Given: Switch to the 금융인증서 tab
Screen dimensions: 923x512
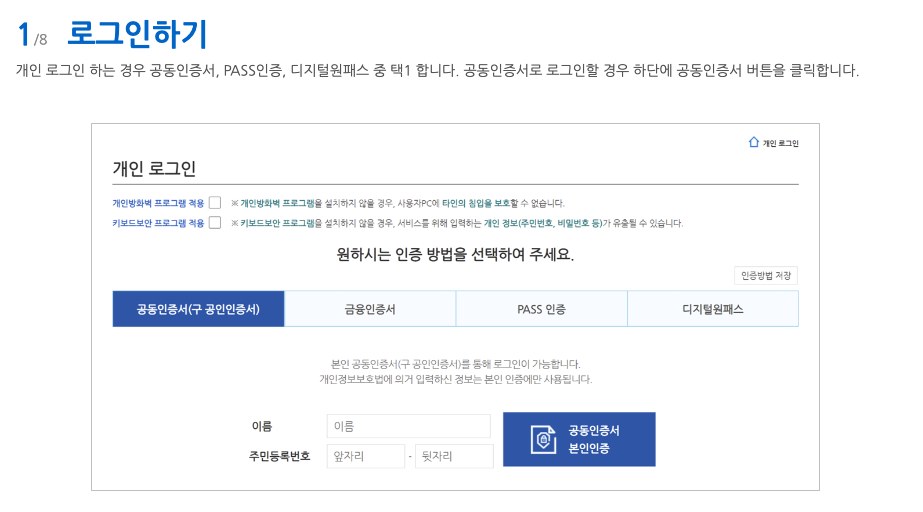Looking at the screenshot, I should [370, 309].
